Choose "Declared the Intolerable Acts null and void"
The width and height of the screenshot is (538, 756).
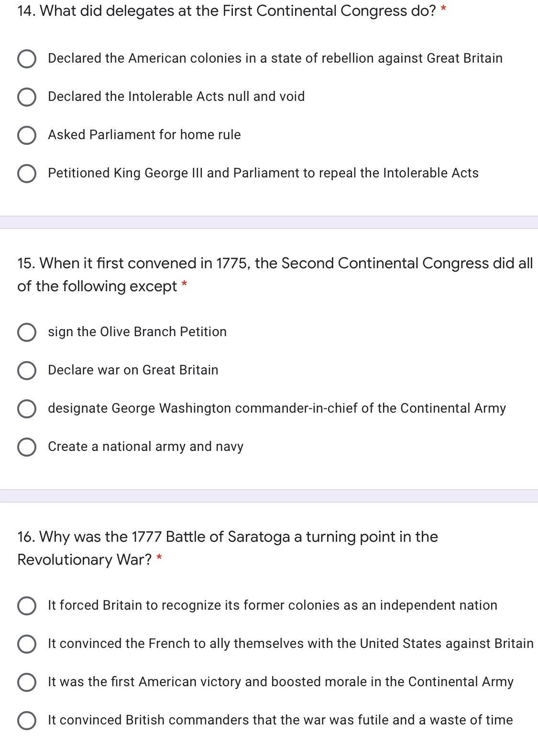coord(26,97)
